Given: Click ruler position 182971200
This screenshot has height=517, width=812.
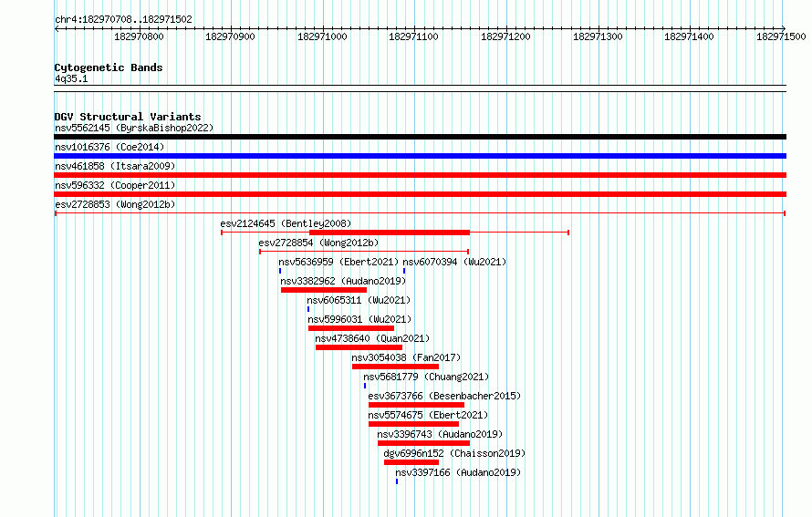Looking at the screenshot, I should [506, 36].
